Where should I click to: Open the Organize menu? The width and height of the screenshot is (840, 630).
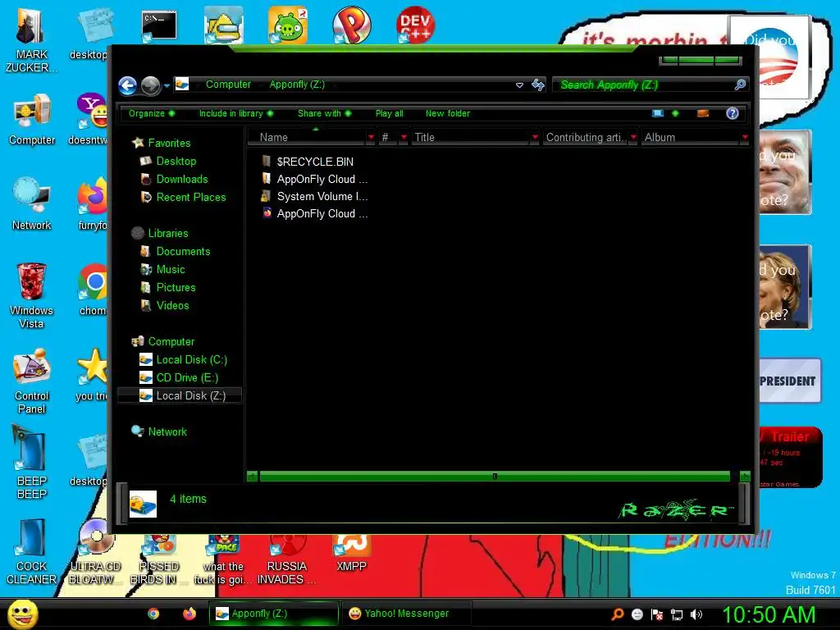152,113
